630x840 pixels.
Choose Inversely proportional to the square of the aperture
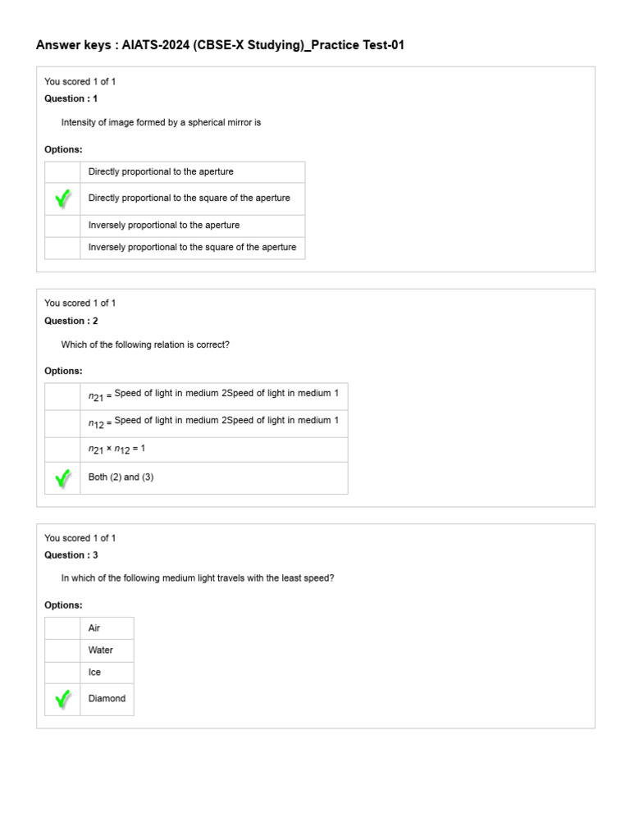point(192,248)
